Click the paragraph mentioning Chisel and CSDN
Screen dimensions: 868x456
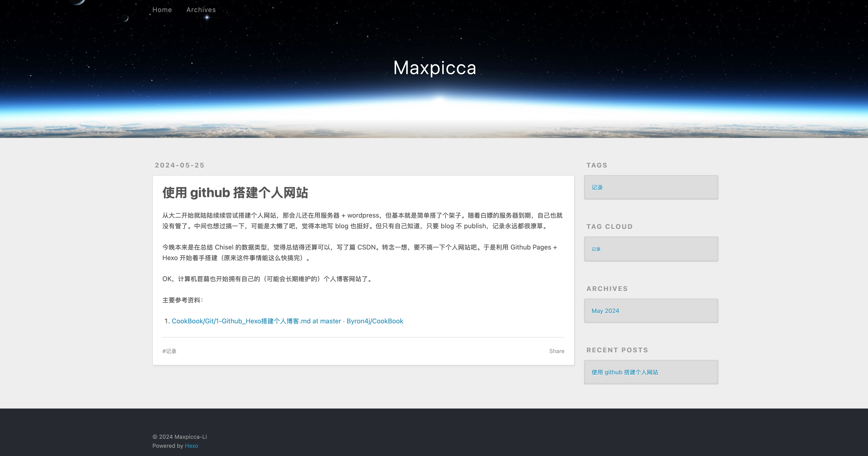[x=359, y=252]
